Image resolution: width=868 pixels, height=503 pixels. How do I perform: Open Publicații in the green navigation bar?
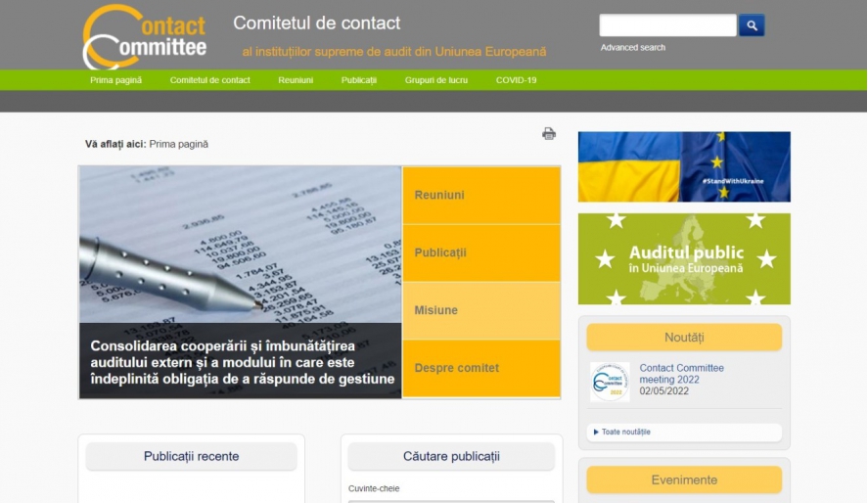coord(359,80)
